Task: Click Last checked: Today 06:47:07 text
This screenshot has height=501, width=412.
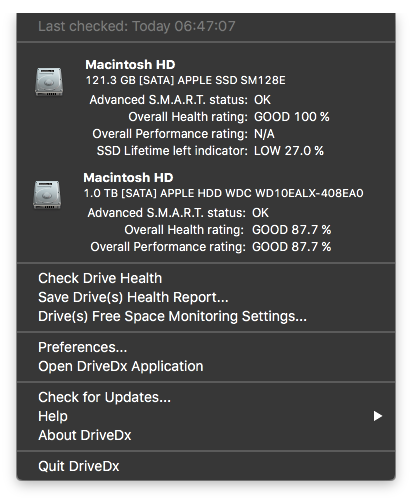Action: (x=137, y=26)
